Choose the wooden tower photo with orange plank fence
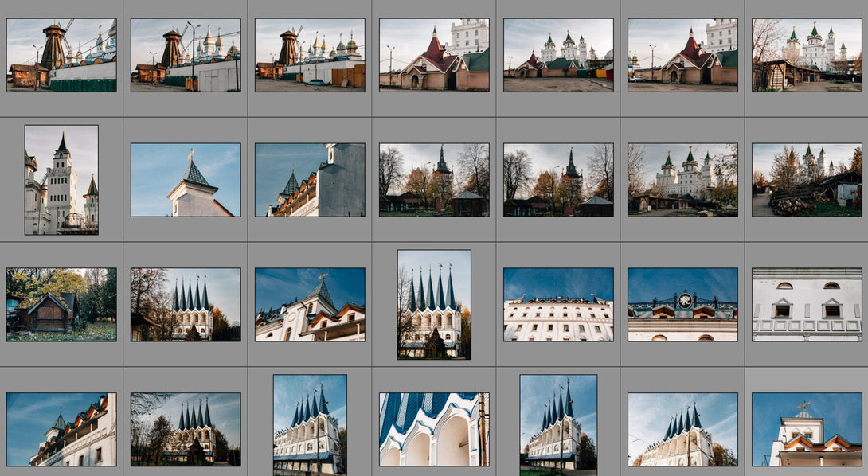868x476 pixels. (310, 55)
